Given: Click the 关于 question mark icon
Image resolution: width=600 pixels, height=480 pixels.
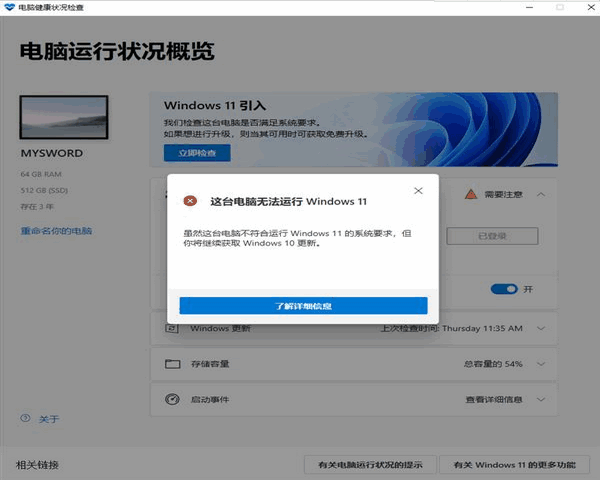Looking at the screenshot, I should click(x=25, y=419).
